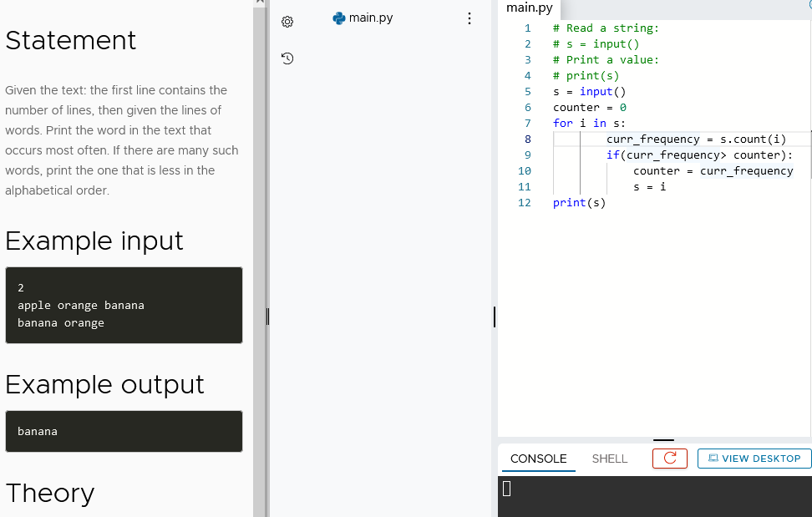Image resolution: width=812 pixels, height=517 pixels.
Task: Select the example input code block
Action: [x=124, y=305]
